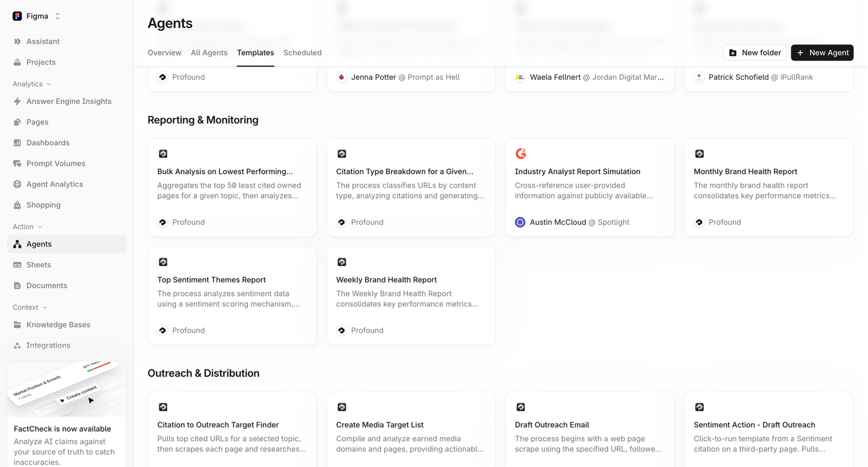Click icon on Top Sentiment Themes Report card
Image resolution: width=868 pixels, height=467 pixels.
pyautogui.click(x=163, y=262)
